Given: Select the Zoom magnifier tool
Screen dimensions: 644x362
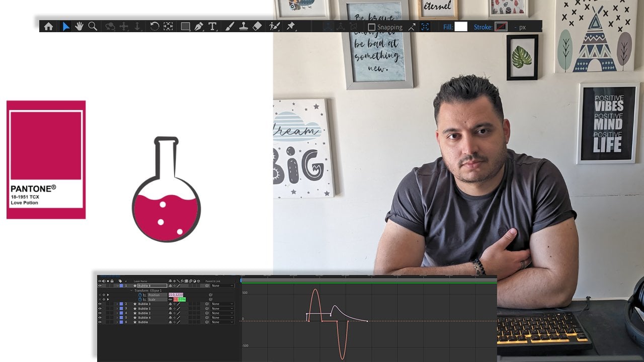Looking at the screenshot, I should [x=93, y=27].
